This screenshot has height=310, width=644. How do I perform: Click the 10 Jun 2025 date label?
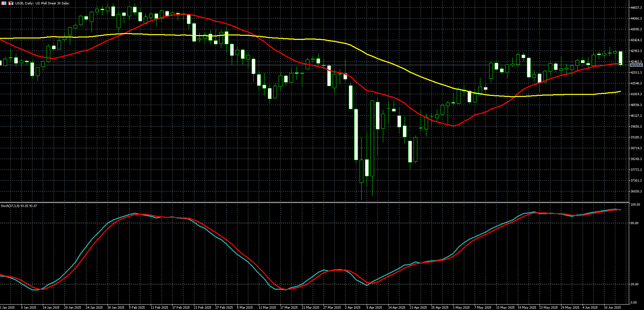pyautogui.click(x=612, y=308)
